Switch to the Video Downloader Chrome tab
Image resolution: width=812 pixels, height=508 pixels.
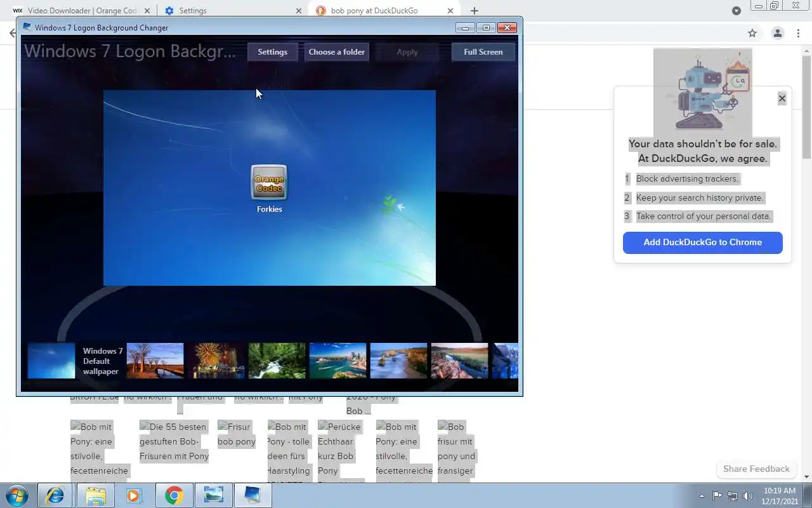[x=82, y=11]
